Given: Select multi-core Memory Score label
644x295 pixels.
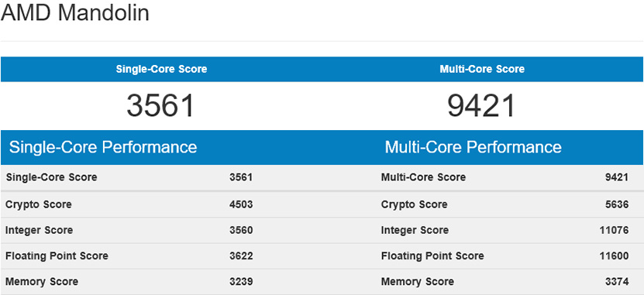Looking at the screenshot, I should (417, 282).
